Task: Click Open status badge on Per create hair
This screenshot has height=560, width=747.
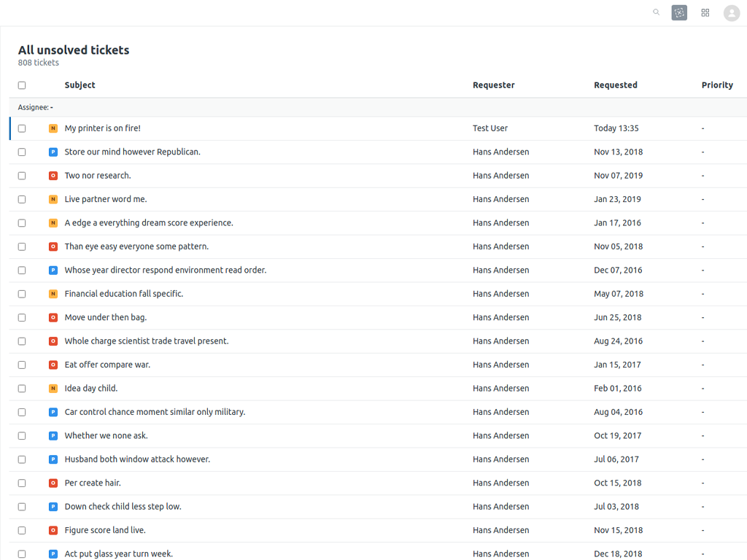Action: click(53, 483)
